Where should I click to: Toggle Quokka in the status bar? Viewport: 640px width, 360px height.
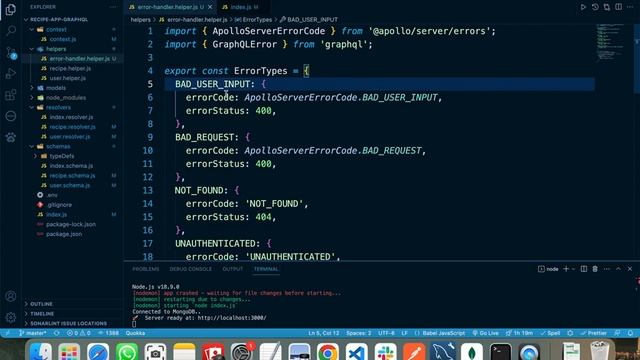click(x=135, y=333)
